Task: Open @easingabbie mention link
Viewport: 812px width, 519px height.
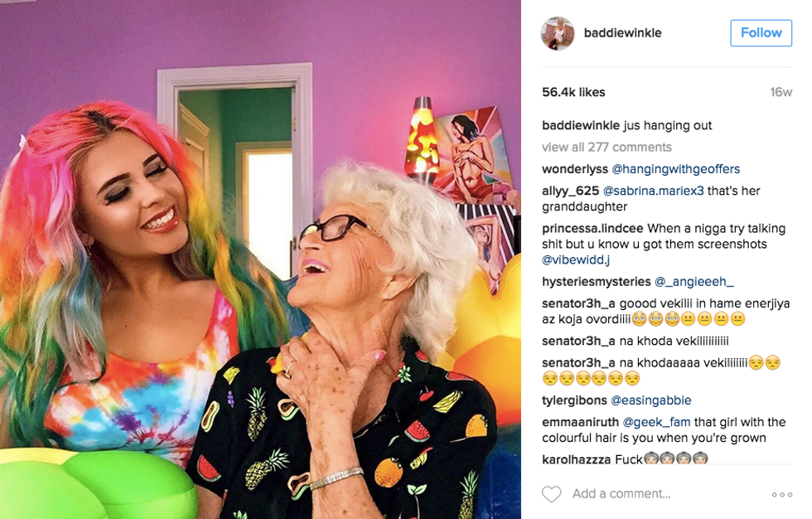Action: coord(651,400)
